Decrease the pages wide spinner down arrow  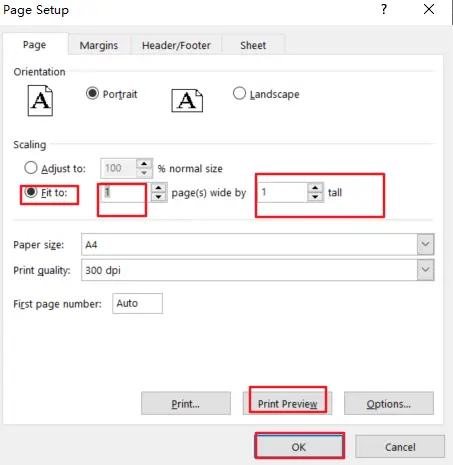pyautogui.click(x=159, y=197)
